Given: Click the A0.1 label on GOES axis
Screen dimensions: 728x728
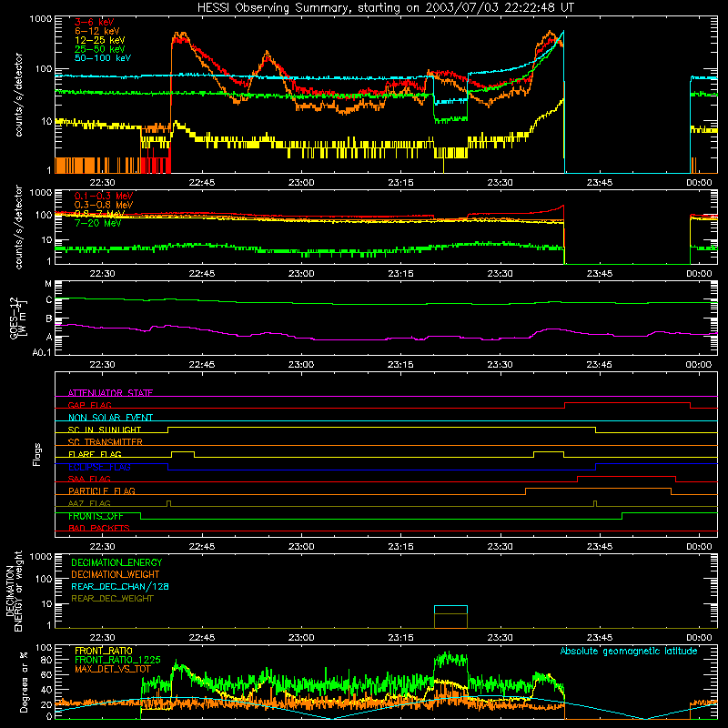Looking at the screenshot, I should (x=42, y=352).
